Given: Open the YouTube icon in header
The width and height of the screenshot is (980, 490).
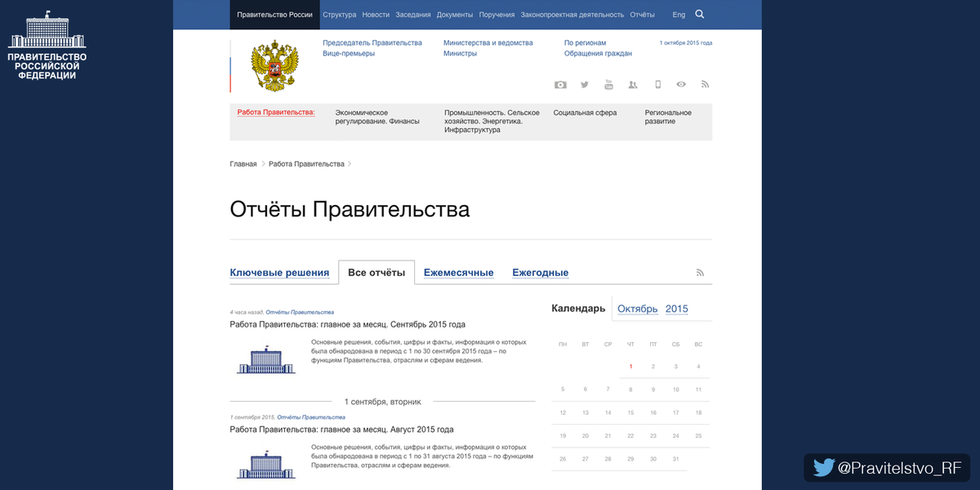Looking at the screenshot, I should point(608,85).
